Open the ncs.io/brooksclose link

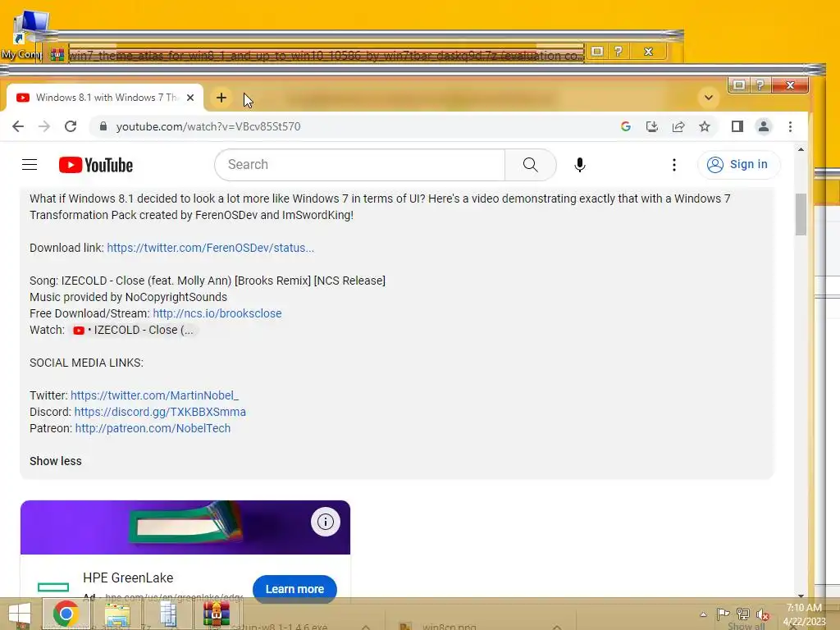[217, 313]
